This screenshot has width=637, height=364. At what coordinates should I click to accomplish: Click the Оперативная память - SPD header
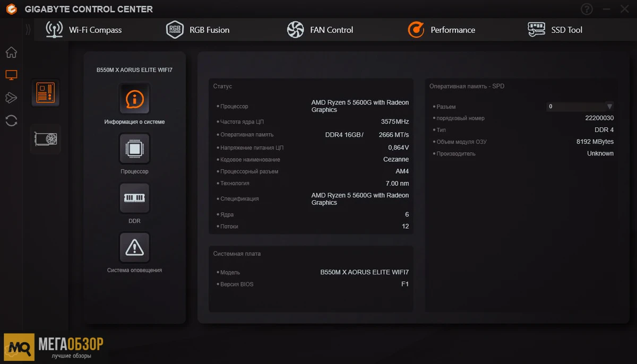point(467,86)
